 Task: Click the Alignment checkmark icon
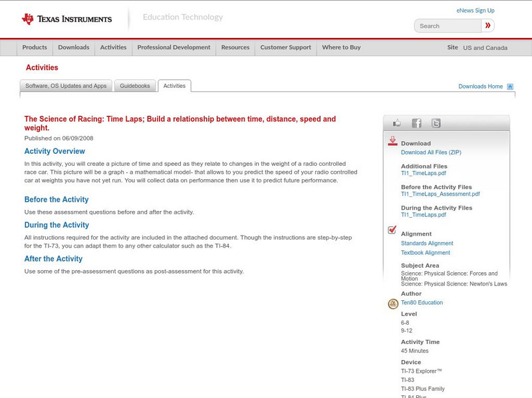[x=392, y=230]
